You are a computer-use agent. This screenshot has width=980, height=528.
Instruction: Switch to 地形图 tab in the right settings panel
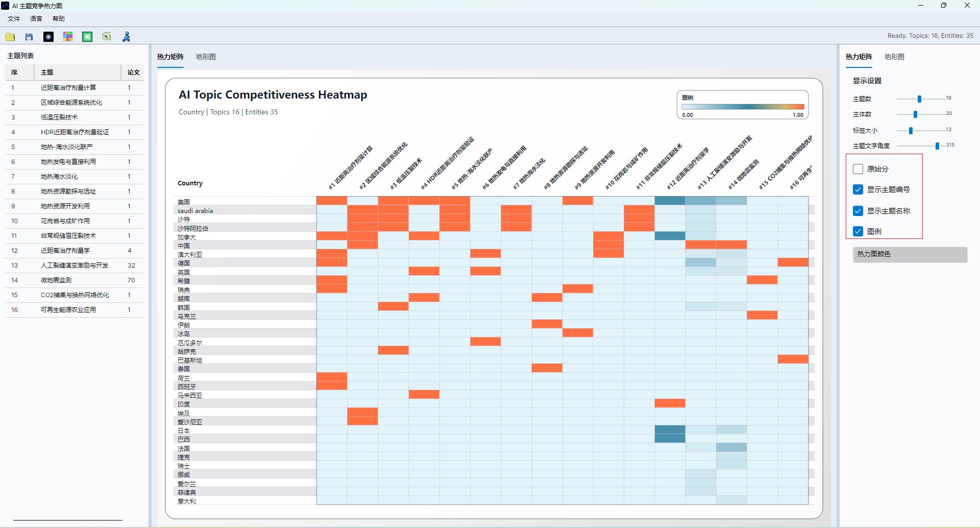click(x=894, y=57)
